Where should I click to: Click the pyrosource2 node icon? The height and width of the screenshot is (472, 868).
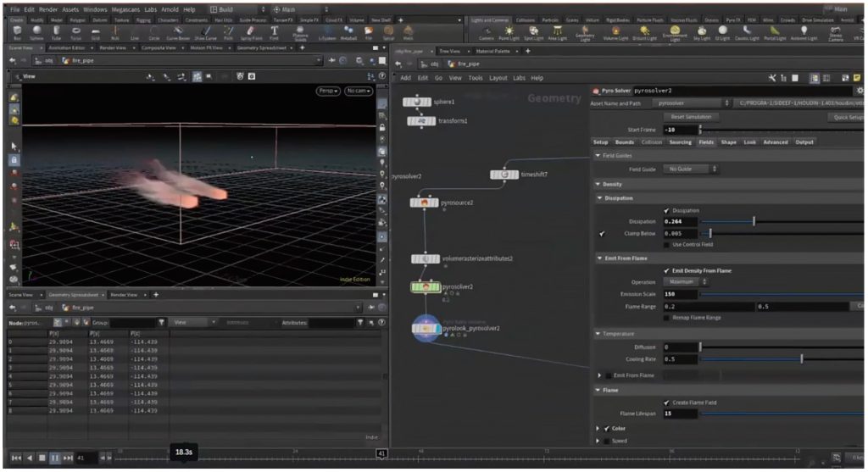pos(424,203)
